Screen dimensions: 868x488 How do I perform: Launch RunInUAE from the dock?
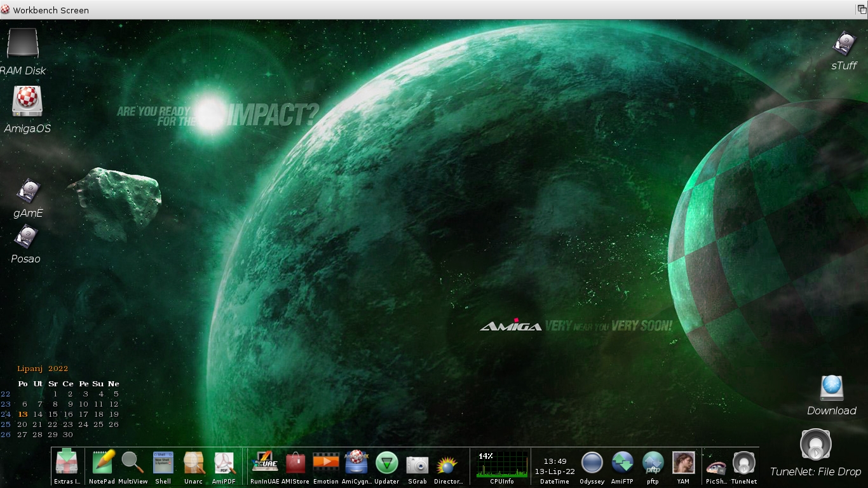(265, 462)
